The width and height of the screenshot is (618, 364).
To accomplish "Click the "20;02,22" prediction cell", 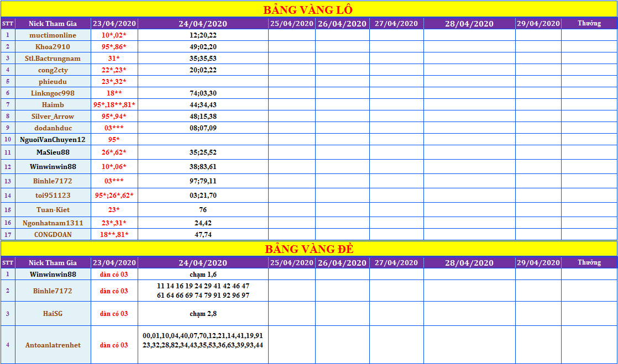I will tap(203, 70).
